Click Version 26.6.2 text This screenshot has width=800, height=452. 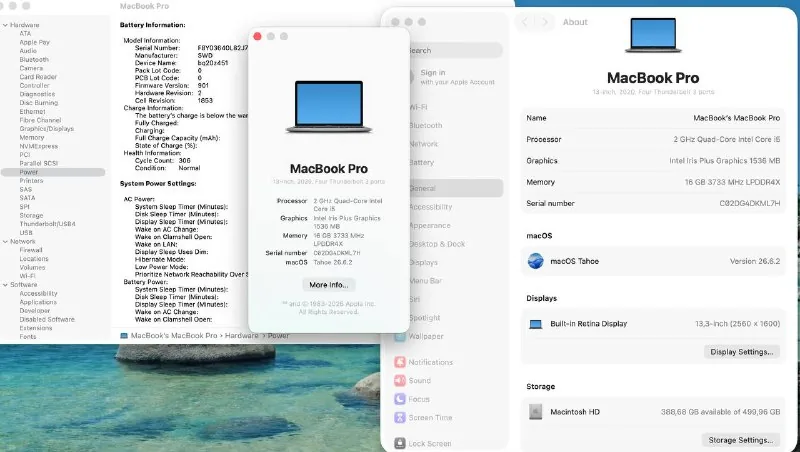[755, 261]
